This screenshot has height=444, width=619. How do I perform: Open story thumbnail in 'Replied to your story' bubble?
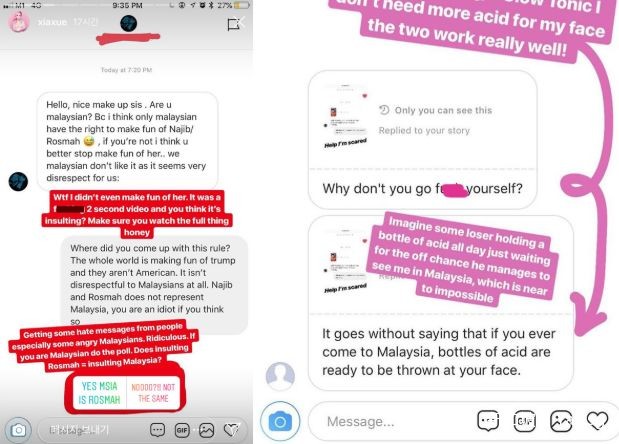(345, 116)
